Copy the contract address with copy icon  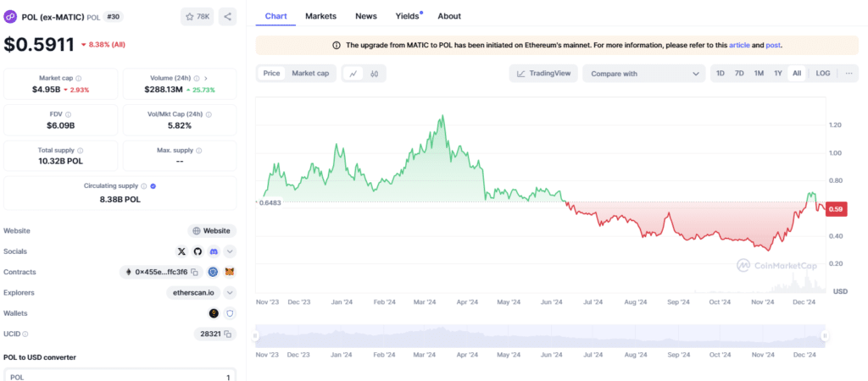pyautogui.click(x=195, y=272)
